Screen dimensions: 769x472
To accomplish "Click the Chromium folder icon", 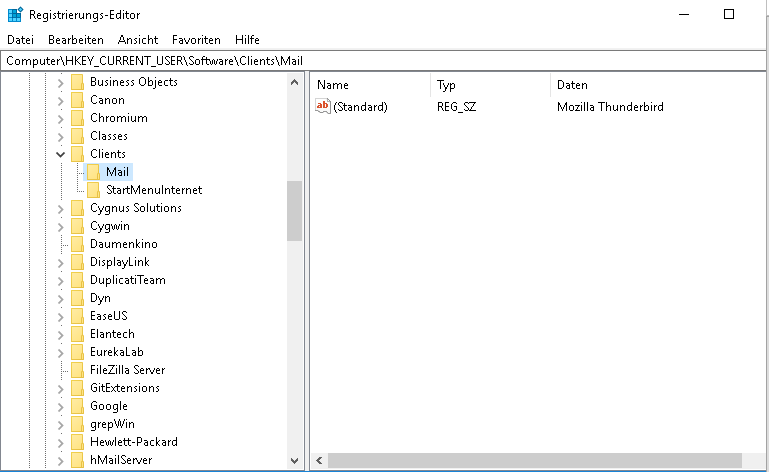I will click(x=77, y=118).
